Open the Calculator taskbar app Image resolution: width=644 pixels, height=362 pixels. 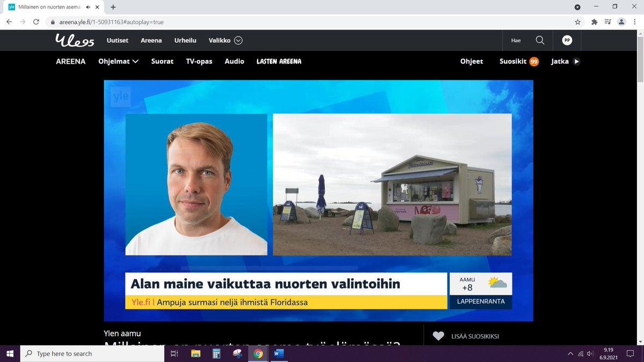tap(217, 353)
